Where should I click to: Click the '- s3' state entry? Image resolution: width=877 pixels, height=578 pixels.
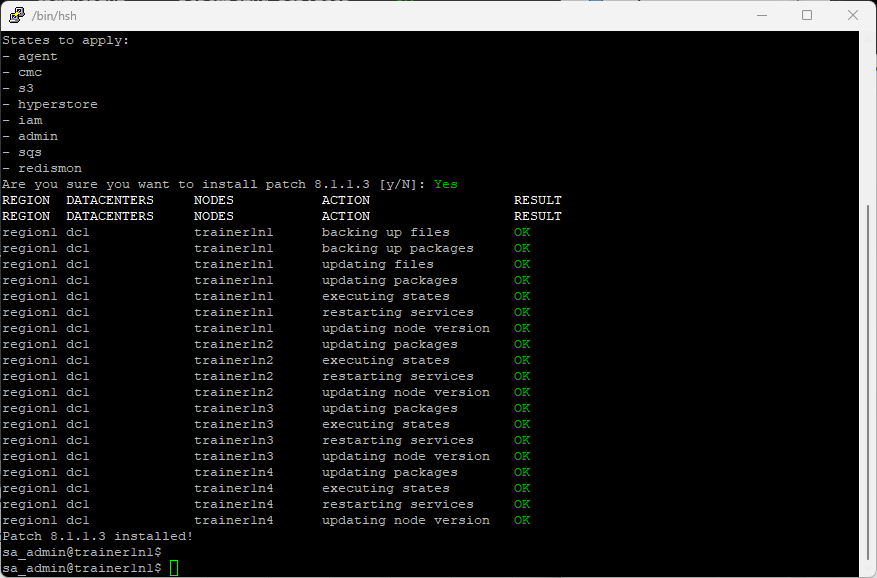tap(18, 88)
